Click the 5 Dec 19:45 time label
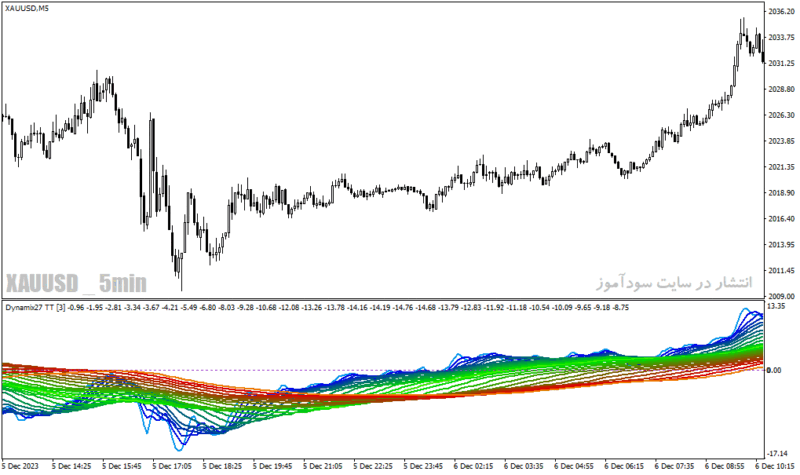The width and height of the screenshot is (800, 475). point(272,466)
